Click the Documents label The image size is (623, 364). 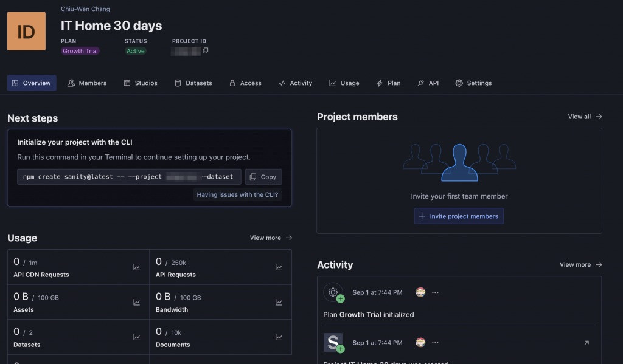click(x=173, y=345)
